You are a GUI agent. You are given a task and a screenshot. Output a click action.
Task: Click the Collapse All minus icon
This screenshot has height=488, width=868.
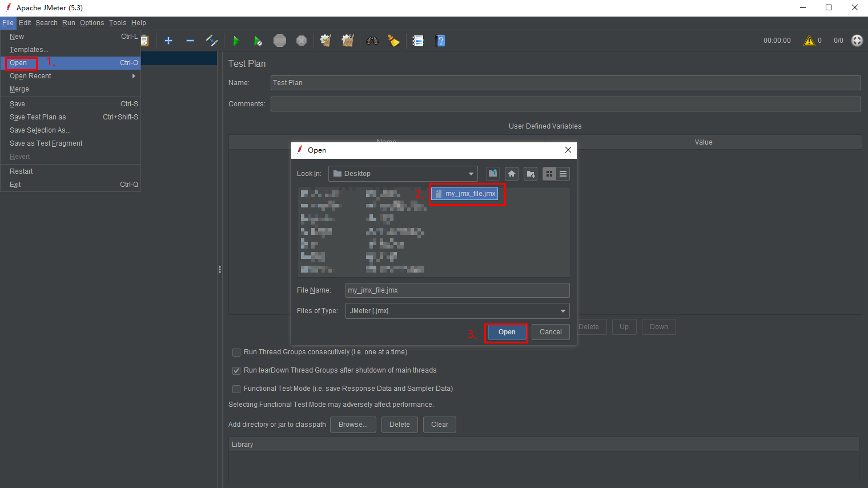(190, 41)
